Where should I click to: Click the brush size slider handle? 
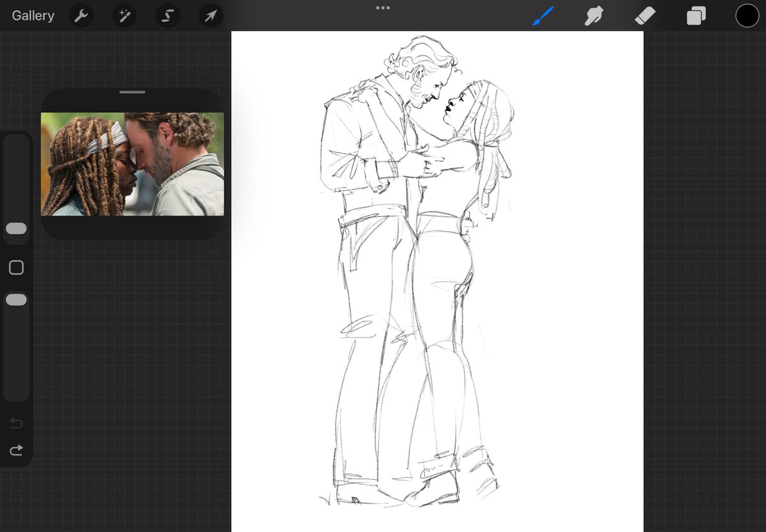[x=17, y=228]
